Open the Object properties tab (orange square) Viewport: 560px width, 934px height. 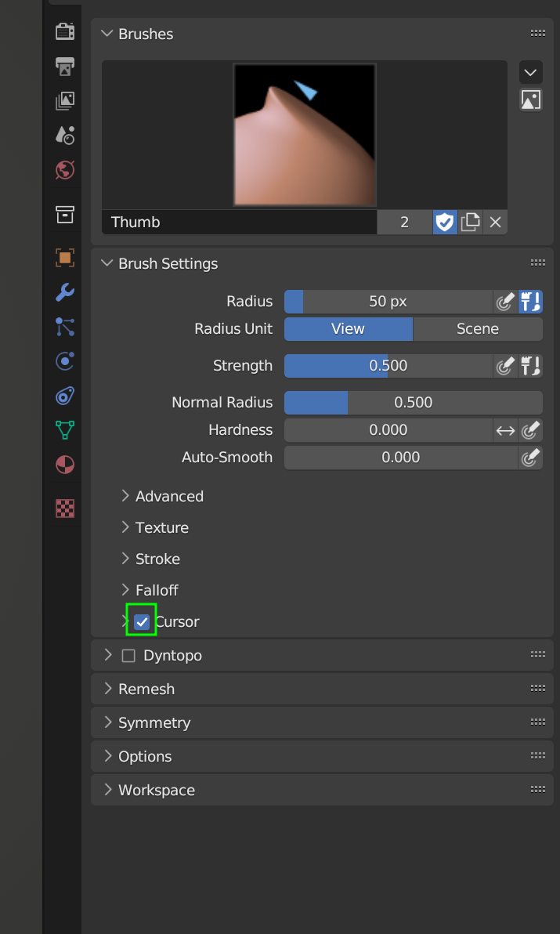click(x=65, y=257)
